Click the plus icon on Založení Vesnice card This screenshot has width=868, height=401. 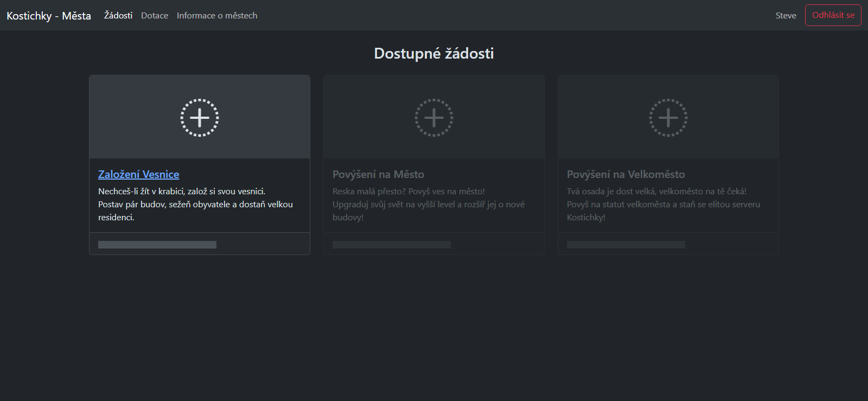[200, 118]
